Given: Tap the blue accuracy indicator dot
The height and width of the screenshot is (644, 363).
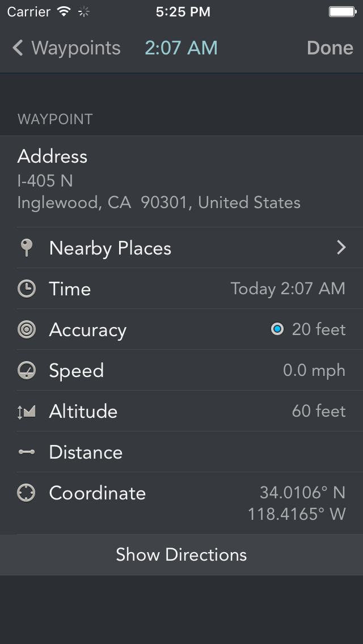Looking at the screenshot, I should coord(277,329).
